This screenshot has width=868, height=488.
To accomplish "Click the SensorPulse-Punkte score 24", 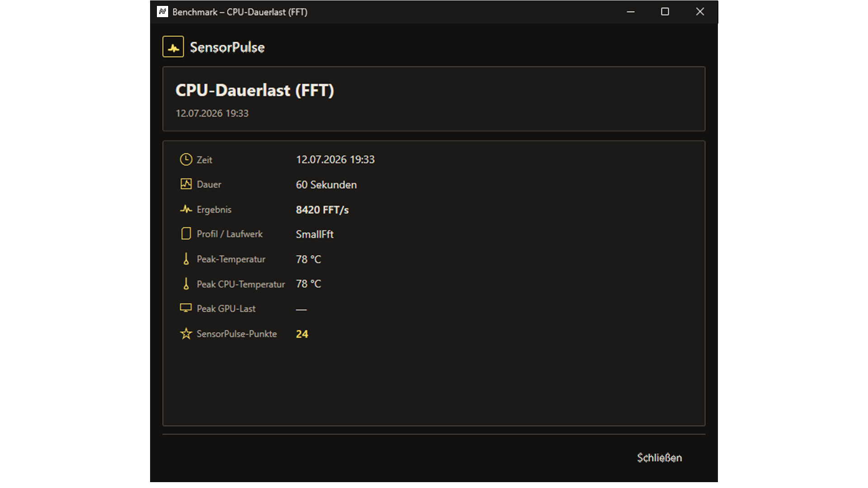I will click(x=302, y=334).
